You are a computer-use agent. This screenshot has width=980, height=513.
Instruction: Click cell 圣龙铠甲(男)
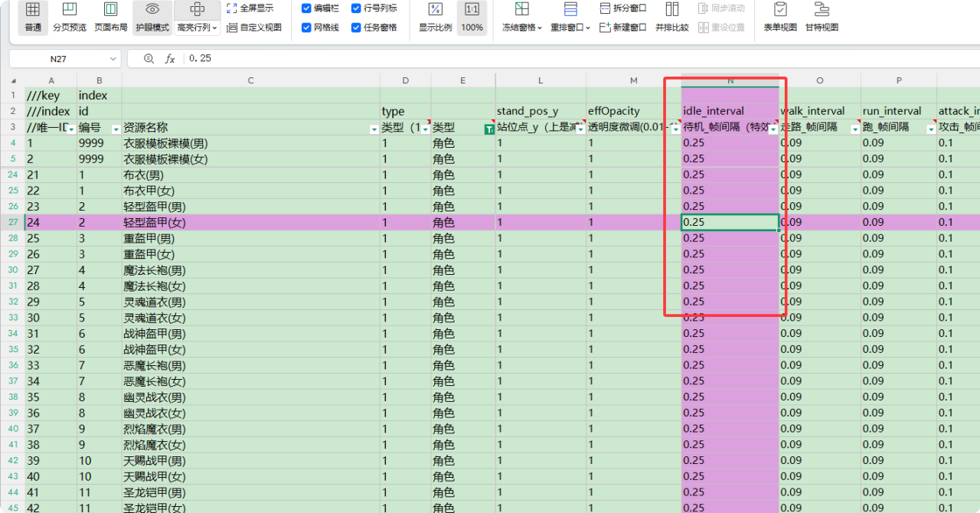(251, 492)
